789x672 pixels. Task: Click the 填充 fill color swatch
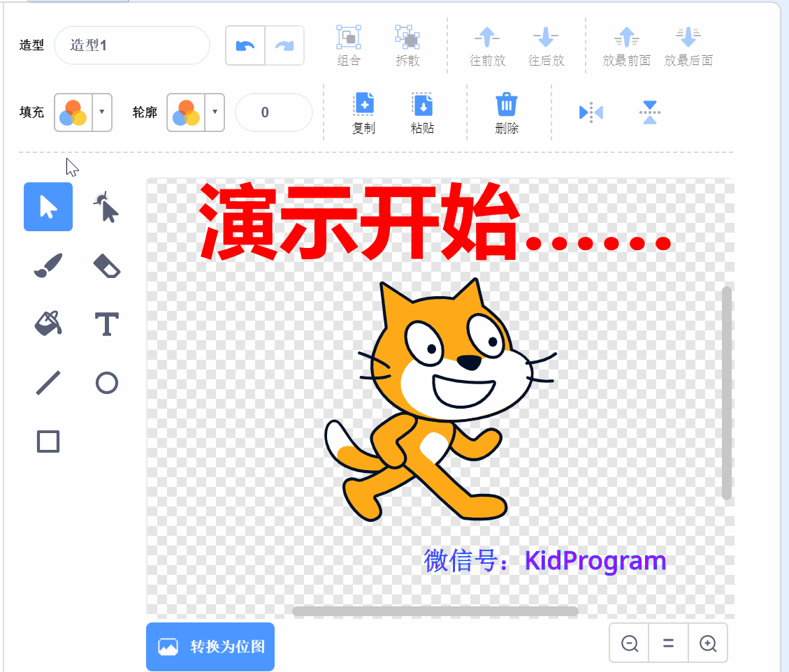(x=73, y=112)
